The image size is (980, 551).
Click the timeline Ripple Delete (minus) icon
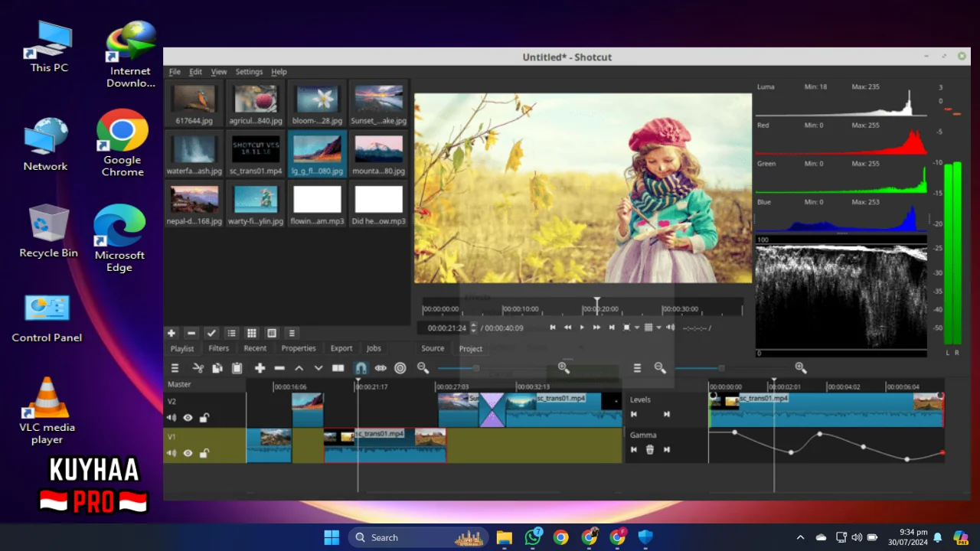[279, 368]
